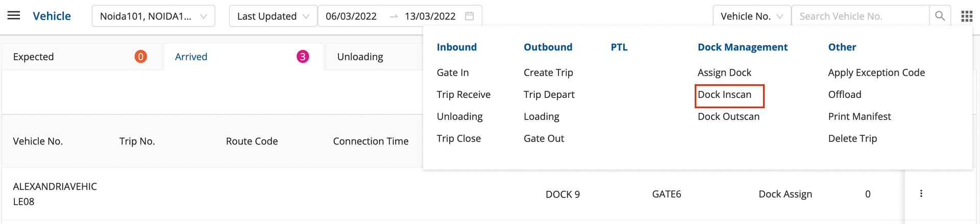Expand the Vehicle No. search type dropdown
This screenshot has height=224, width=980.
[x=751, y=16]
